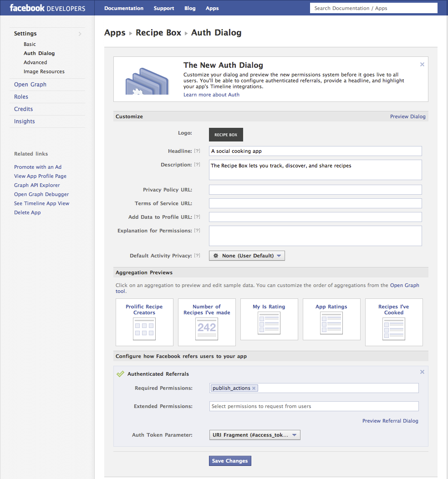
Task: Open the Roles sidebar section
Action: pyautogui.click(x=21, y=97)
